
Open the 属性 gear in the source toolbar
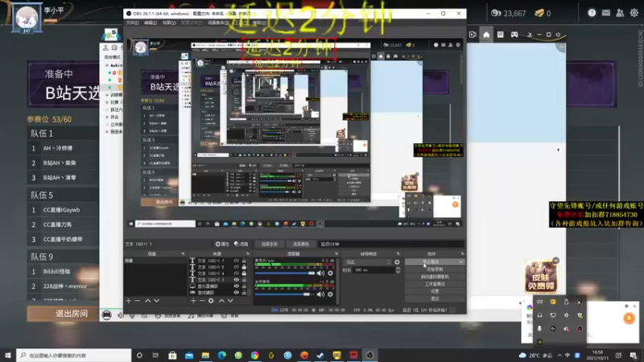222,244
